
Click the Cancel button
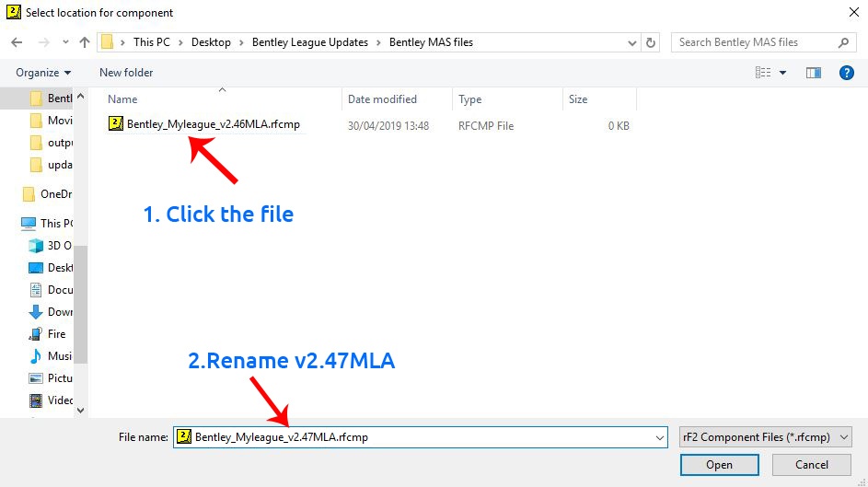tap(812, 464)
